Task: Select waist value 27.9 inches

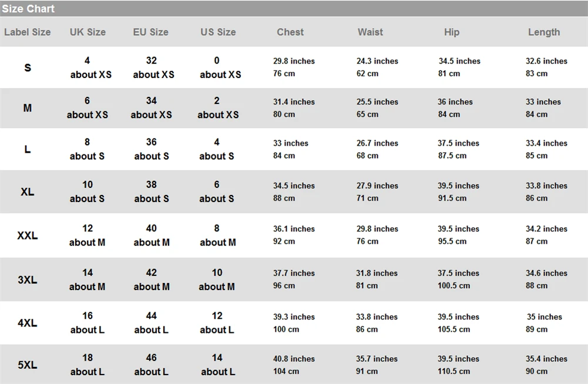Action: click(377, 186)
